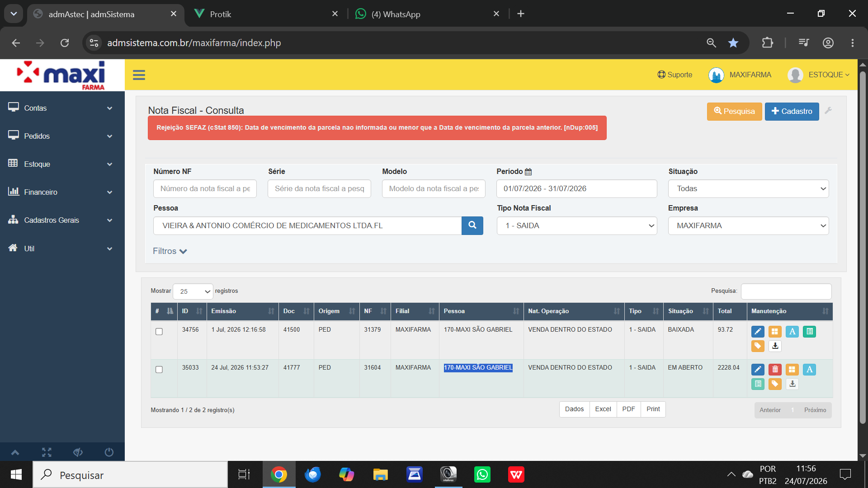Delete invoice 35033 with the trash icon
Image resolution: width=868 pixels, height=488 pixels.
click(x=775, y=370)
